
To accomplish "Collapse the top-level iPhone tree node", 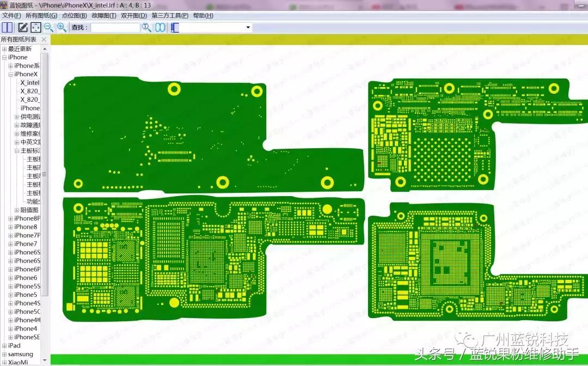I will click(x=4, y=57).
